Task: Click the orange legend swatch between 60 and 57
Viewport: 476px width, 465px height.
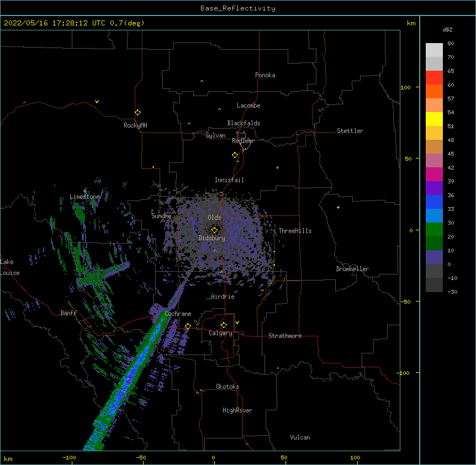Action: [434, 91]
